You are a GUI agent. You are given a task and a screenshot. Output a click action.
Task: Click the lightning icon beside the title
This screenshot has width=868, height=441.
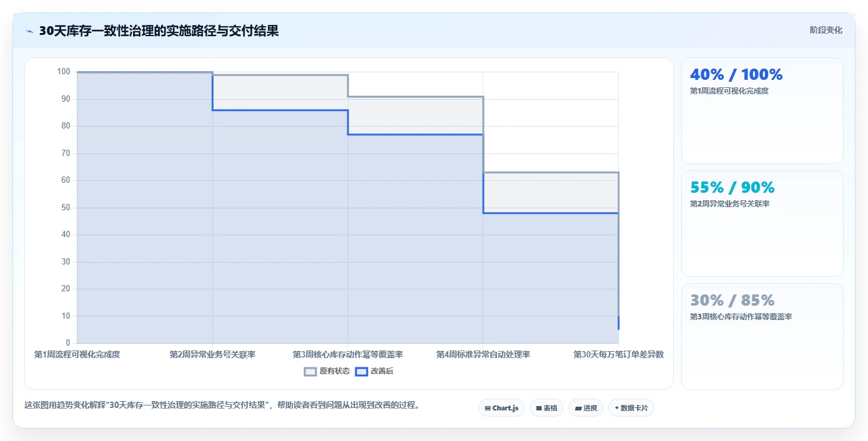[x=29, y=31]
